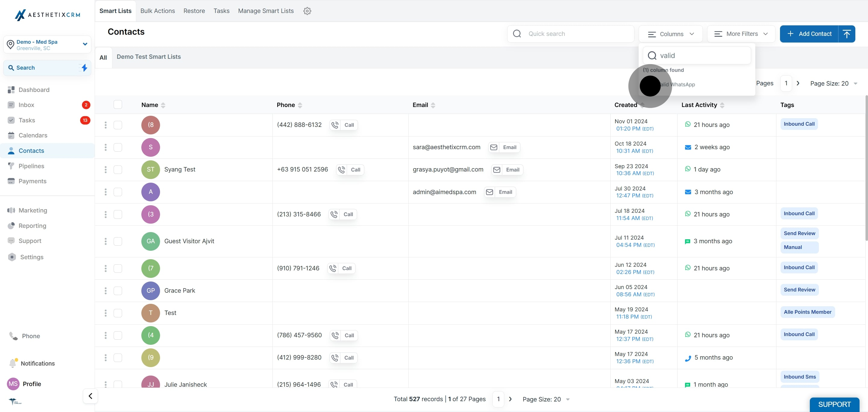Click the lightning bolt quick action icon
Image resolution: width=868 pixels, height=412 pixels.
84,68
